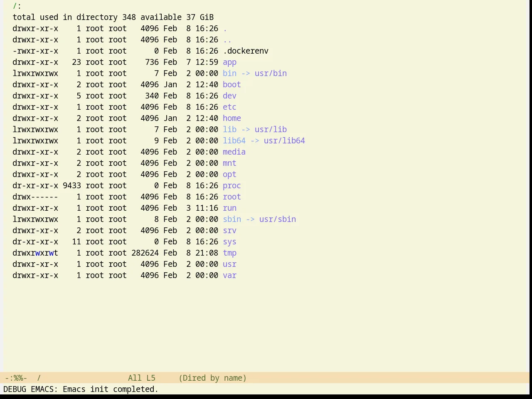Open the media directory
The width and height of the screenshot is (532, 399).
[234, 152]
